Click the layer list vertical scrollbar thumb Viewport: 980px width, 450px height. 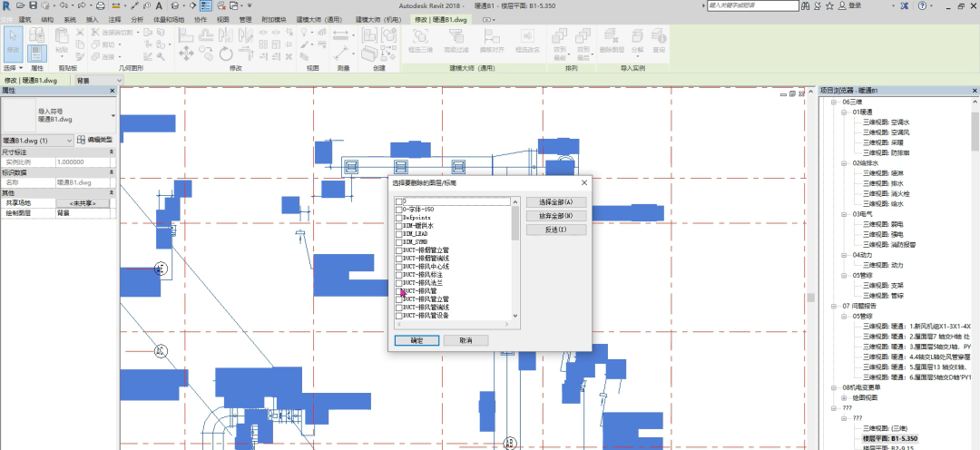pyautogui.click(x=515, y=222)
